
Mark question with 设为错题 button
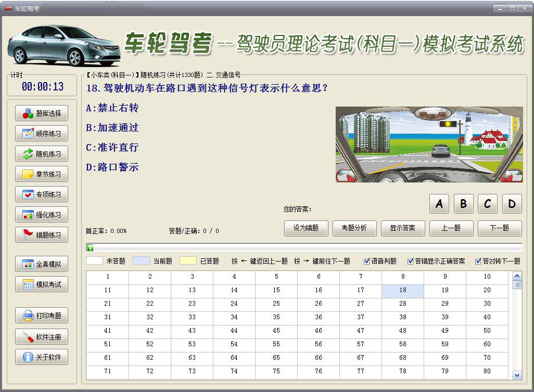coord(306,228)
